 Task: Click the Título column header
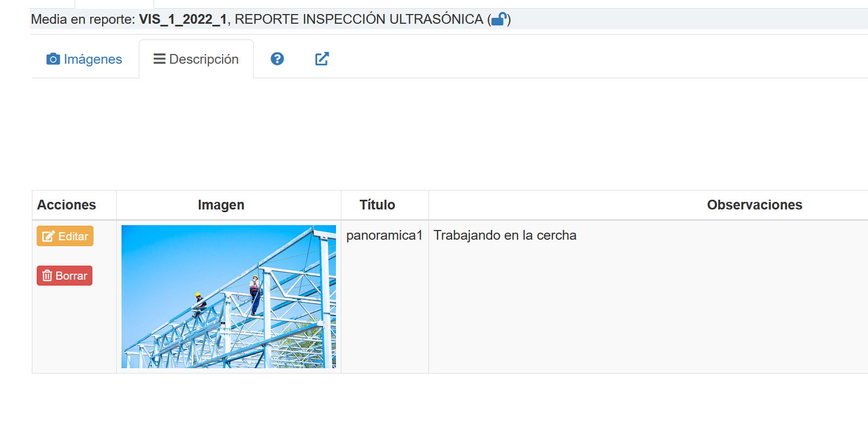click(x=377, y=205)
